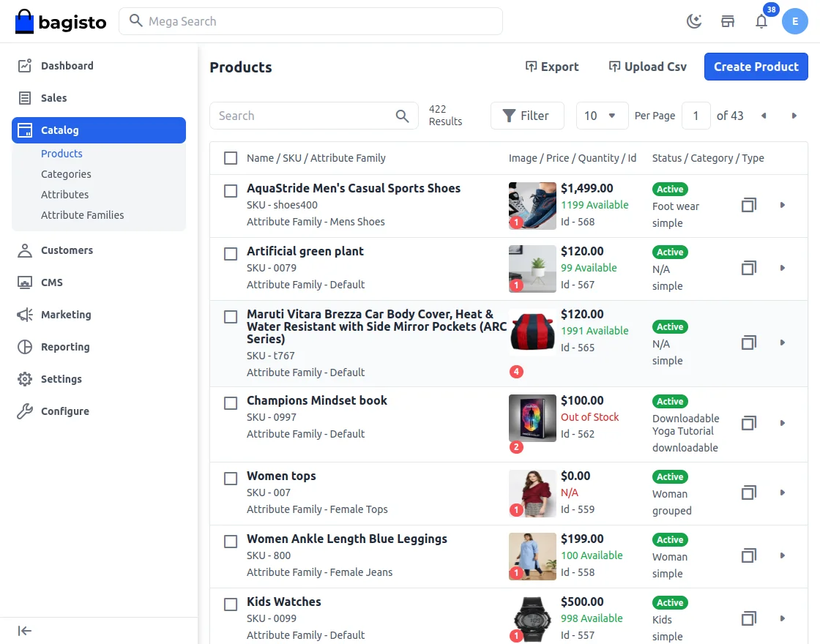Click inside the Mega Search field

310,21
